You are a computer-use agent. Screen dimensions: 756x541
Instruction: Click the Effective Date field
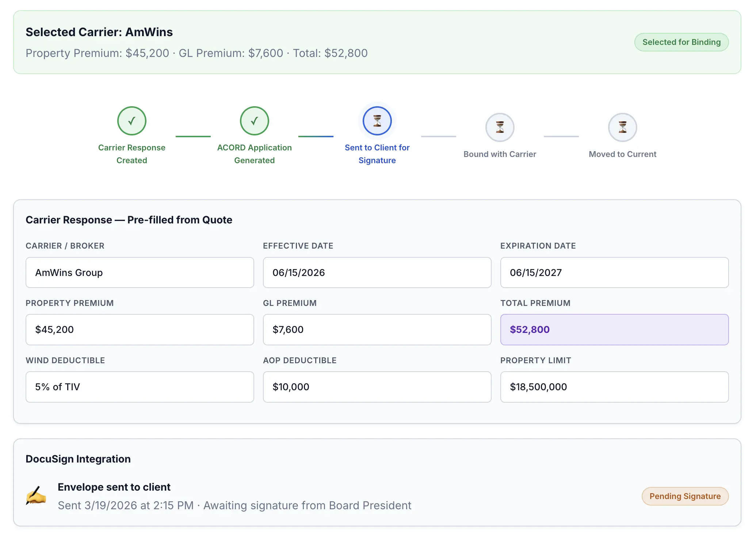[377, 272]
